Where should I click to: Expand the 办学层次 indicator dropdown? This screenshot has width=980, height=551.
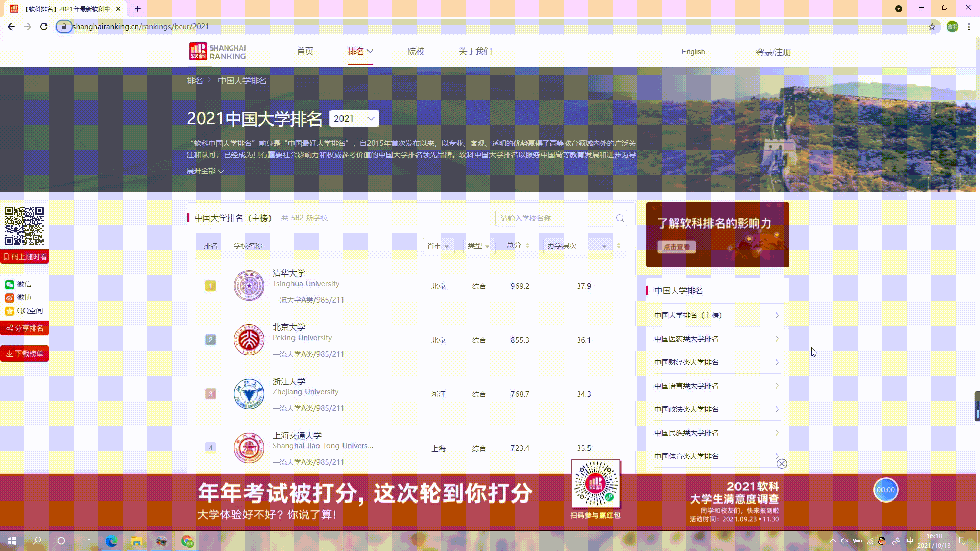(x=577, y=246)
